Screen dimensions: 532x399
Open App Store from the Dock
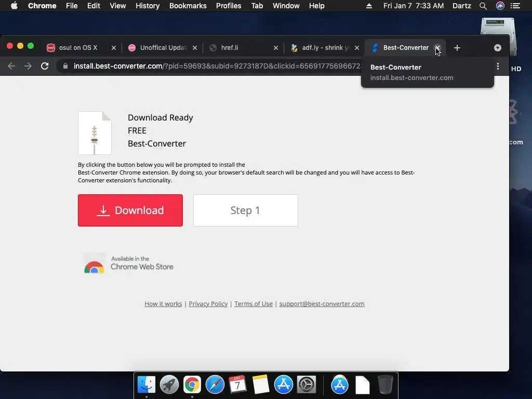point(284,385)
